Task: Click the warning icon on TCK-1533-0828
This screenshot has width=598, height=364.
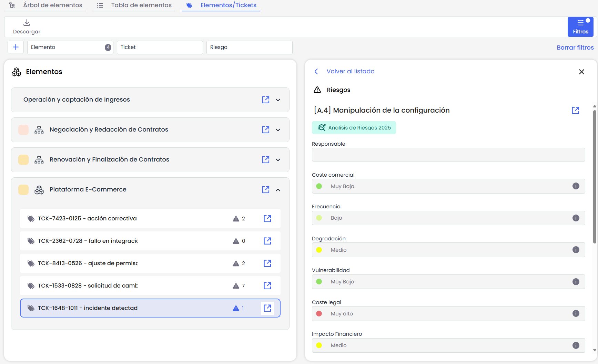Action: pos(236,286)
